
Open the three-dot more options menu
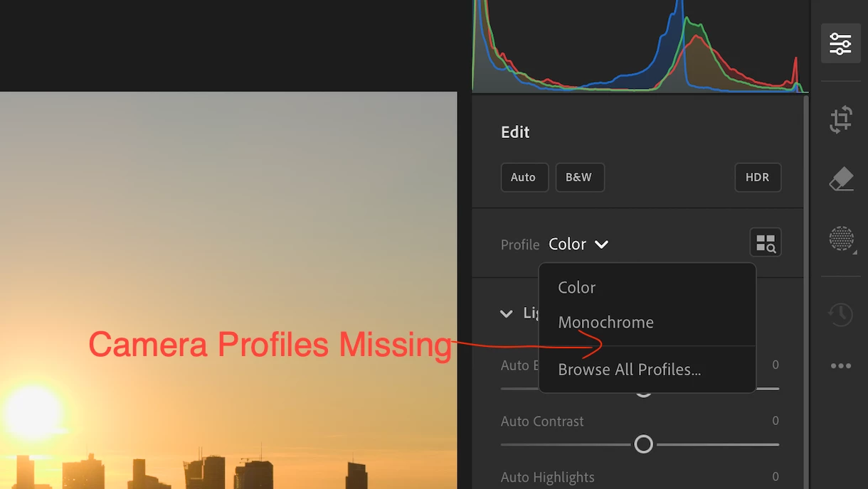click(840, 366)
